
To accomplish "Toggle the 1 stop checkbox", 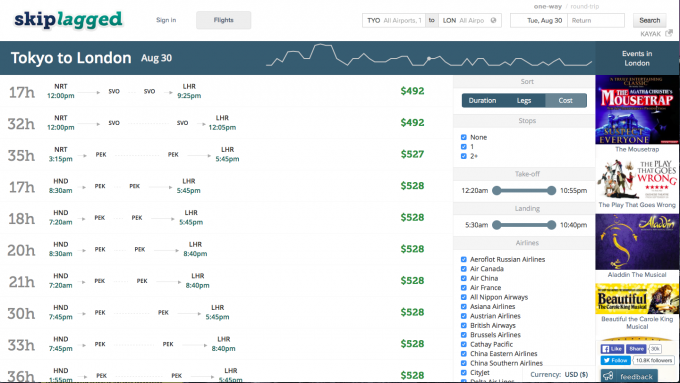I will click(464, 147).
